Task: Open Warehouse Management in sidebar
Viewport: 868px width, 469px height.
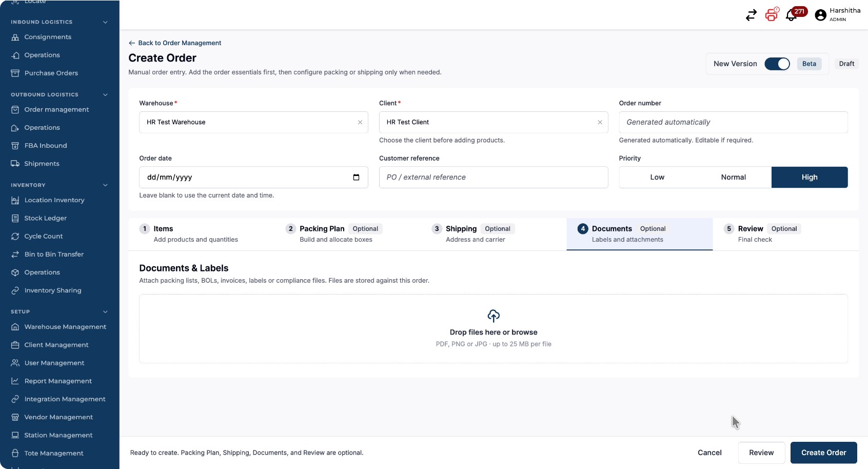Action: [59, 327]
